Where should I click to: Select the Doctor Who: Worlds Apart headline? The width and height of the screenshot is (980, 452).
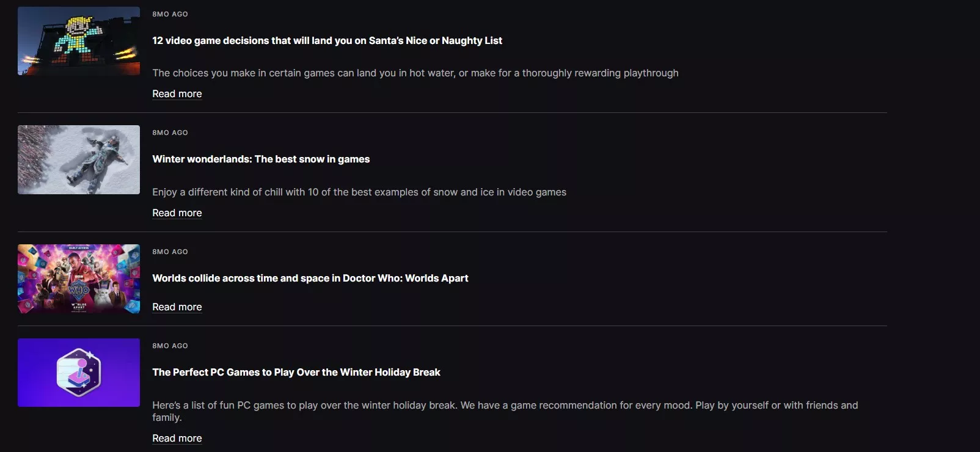[310, 278]
